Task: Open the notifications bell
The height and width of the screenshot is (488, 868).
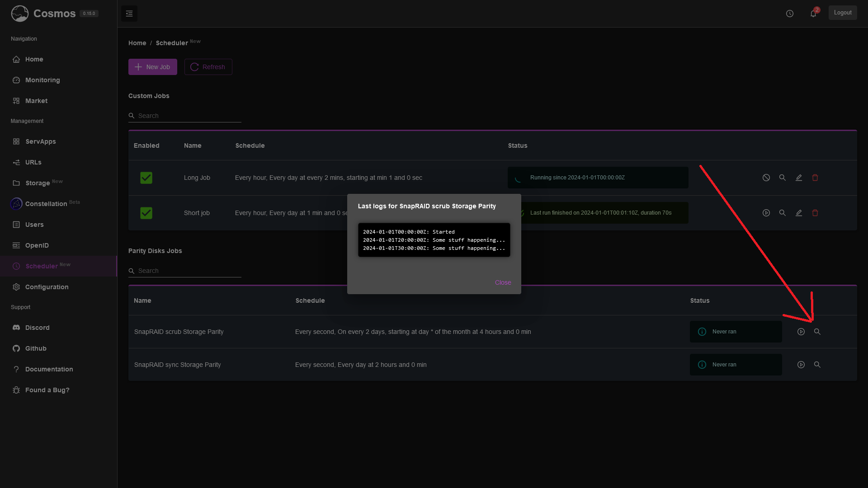Action: click(x=813, y=14)
